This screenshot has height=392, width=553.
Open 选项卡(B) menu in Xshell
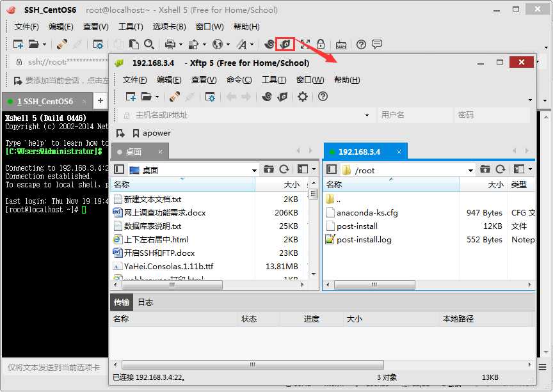pyautogui.click(x=169, y=27)
